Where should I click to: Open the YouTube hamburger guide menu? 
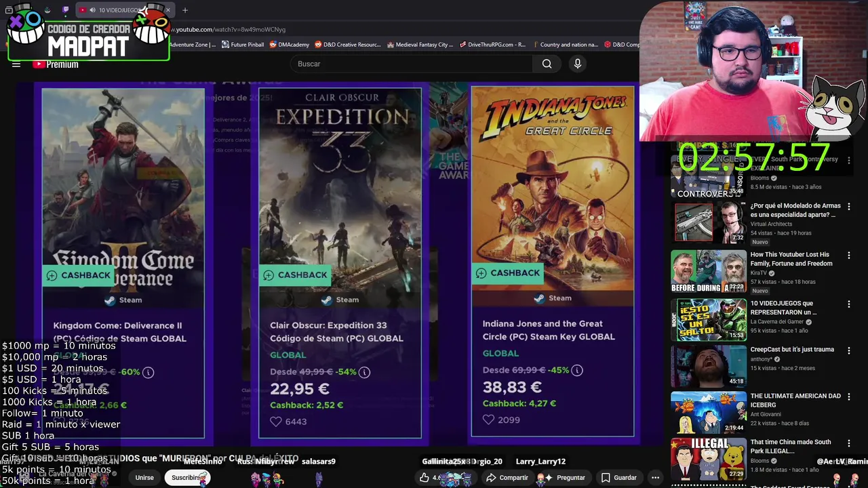tap(16, 64)
